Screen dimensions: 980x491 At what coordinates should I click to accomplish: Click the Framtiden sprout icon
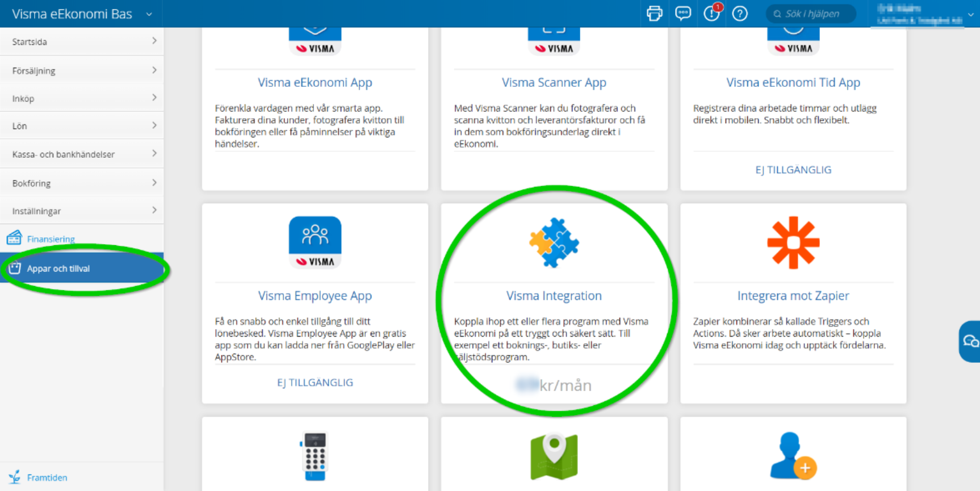click(15, 477)
